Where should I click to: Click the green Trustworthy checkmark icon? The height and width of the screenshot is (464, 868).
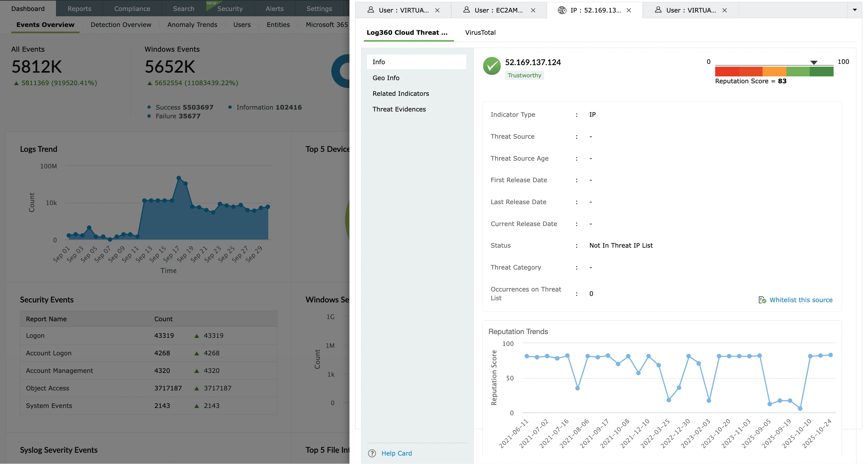[492, 66]
